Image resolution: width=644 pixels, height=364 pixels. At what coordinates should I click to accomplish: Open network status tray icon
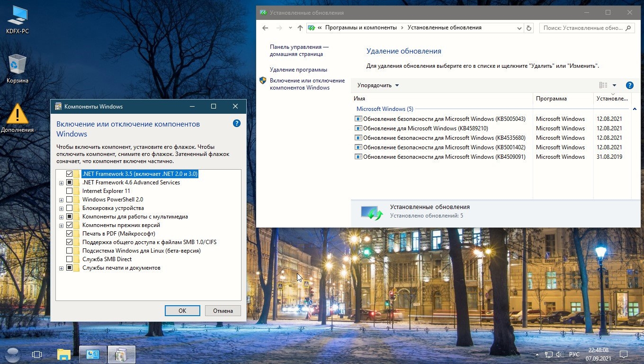click(x=549, y=355)
